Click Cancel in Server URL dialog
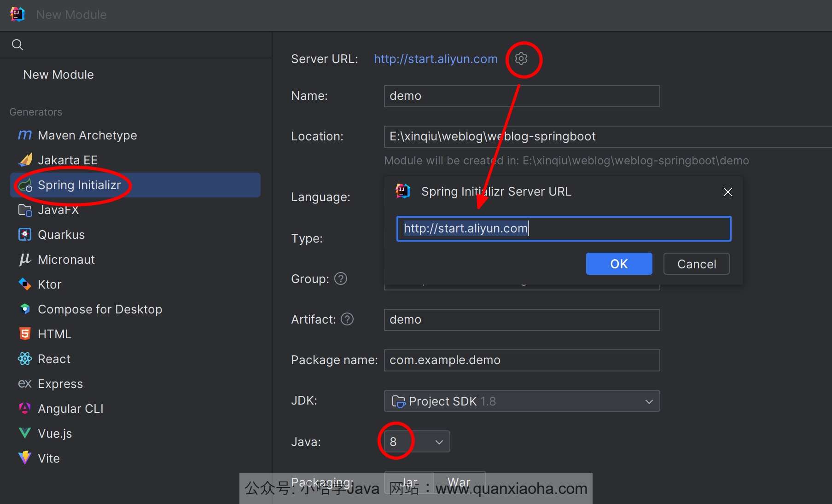Viewport: 832px width, 504px height. [x=696, y=264]
